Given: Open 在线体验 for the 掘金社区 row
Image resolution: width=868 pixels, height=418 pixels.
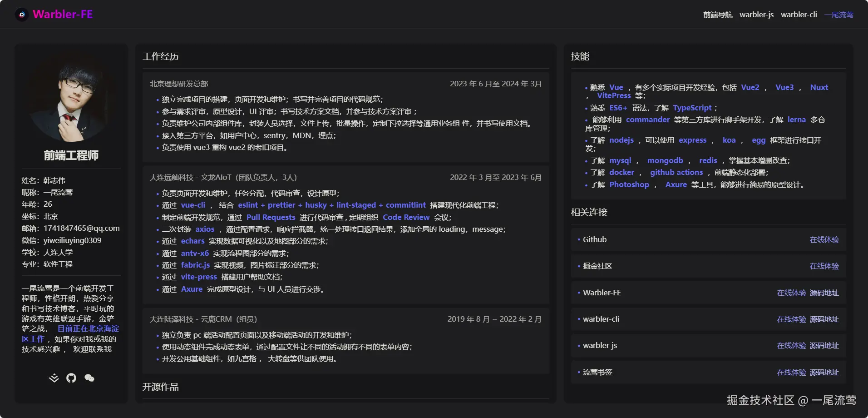Looking at the screenshot, I should click(824, 266).
